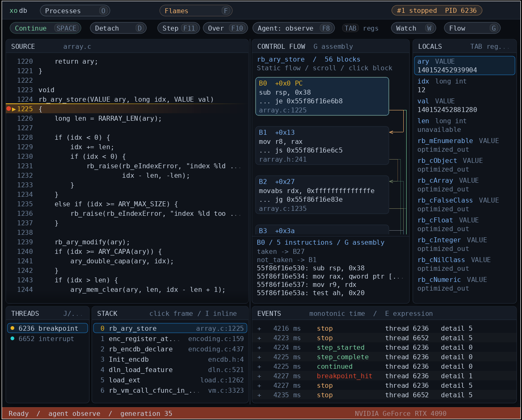Screen dimensions: 522x420
Task: Select stack frame 0 rb_ary_store
Action: point(170,328)
